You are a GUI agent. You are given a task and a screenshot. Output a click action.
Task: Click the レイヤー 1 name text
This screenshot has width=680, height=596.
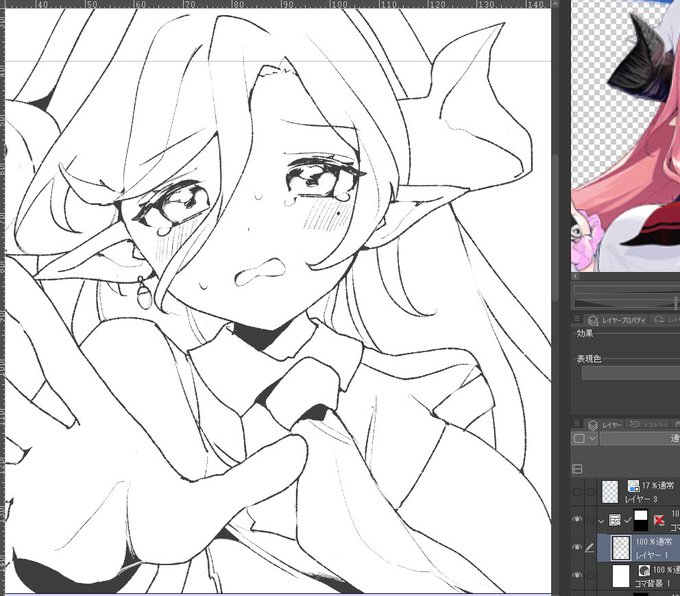click(651, 555)
